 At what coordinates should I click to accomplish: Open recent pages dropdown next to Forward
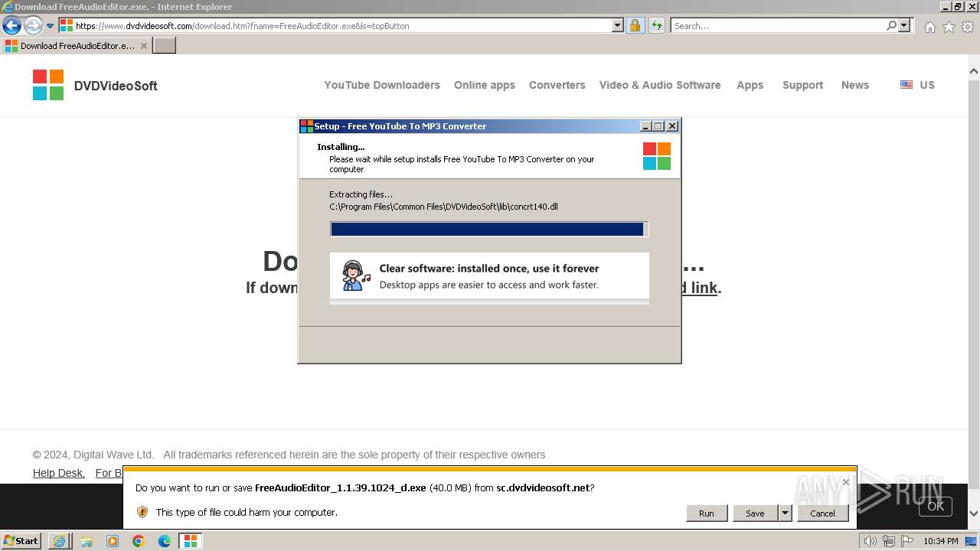tap(51, 26)
